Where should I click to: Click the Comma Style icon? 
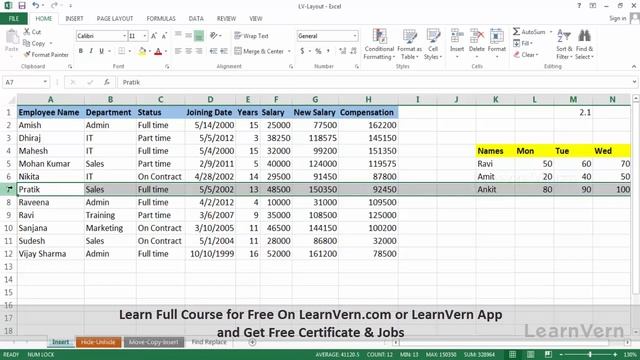[x=328, y=51]
